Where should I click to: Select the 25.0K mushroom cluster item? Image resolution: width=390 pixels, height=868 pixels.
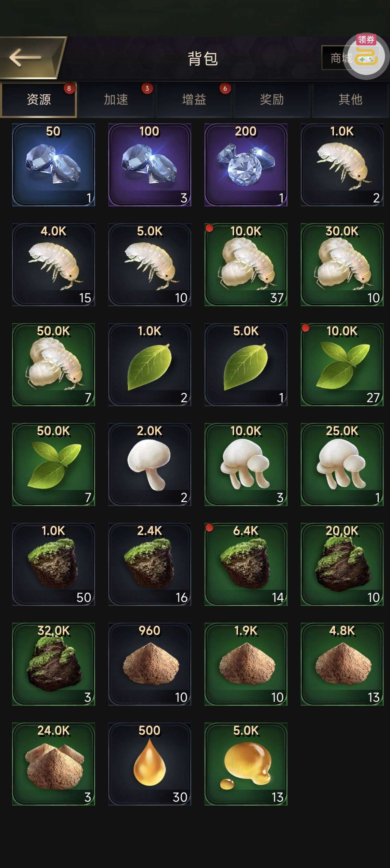click(x=342, y=464)
